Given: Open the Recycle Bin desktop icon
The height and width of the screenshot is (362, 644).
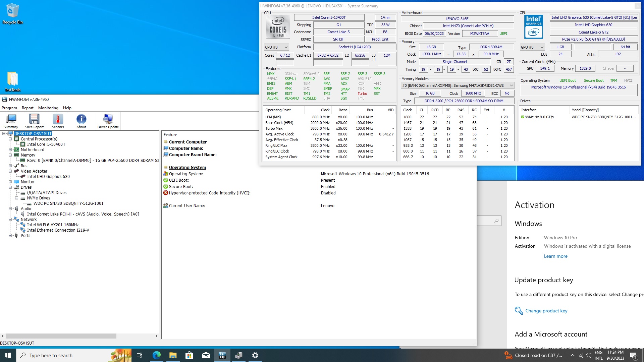Looking at the screenshot, I should point(13,14).
